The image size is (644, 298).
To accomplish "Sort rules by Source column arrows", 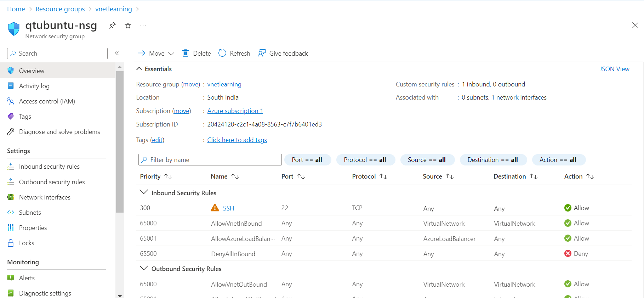I will click(450, 176).
